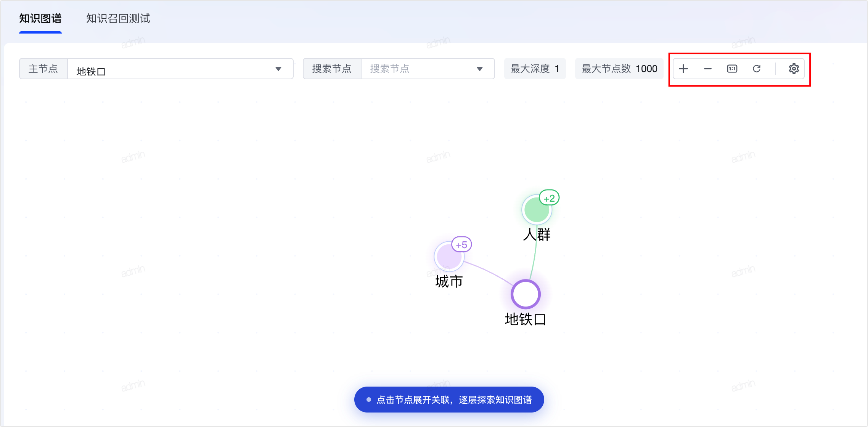Switch to 知识召回测试 tab
The height and width of the screenshot is (427, 868).
click(118, 18)
